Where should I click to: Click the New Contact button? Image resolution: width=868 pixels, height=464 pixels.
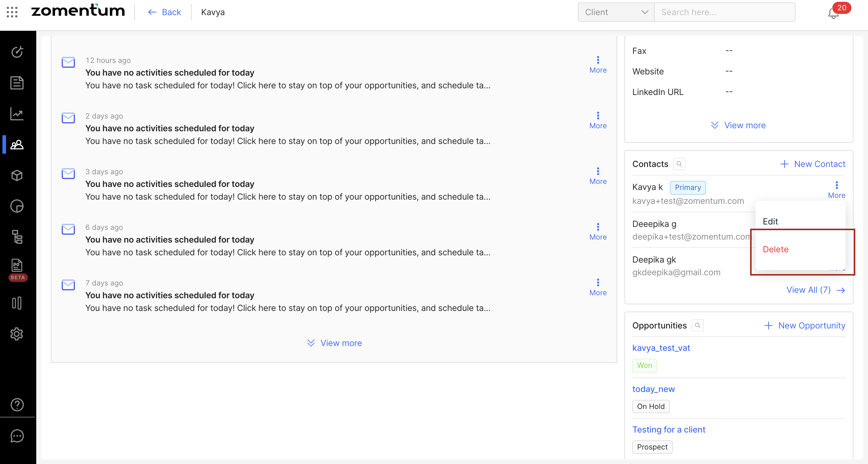pyautogui.click(x=812, y=164)
